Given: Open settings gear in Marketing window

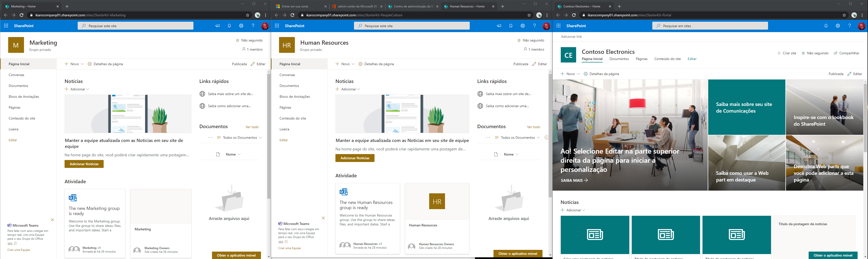Looking at the screenshot, I should pyautogui.click(x=241, y=26).
